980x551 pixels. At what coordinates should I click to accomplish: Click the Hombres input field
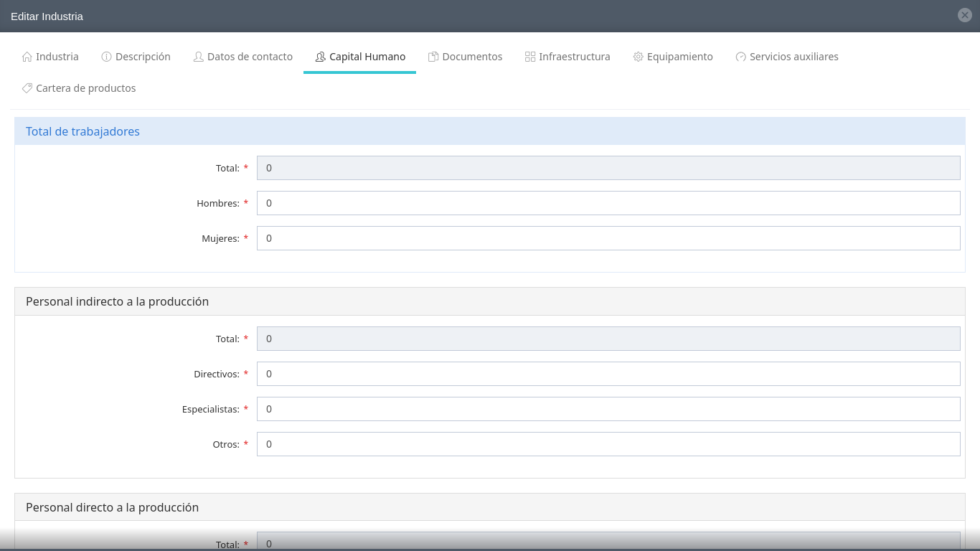pos(608,203)
